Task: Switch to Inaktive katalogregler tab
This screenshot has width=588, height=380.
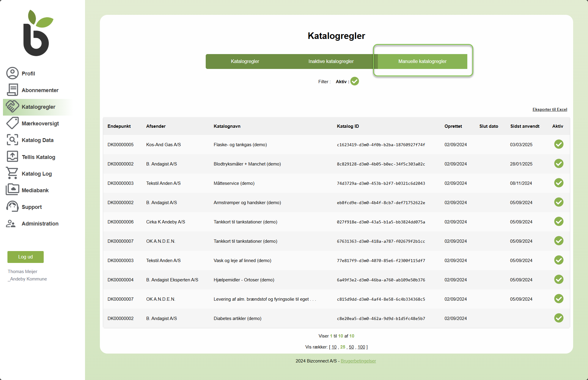Action: pyautogui.click(x=331, y=62)
